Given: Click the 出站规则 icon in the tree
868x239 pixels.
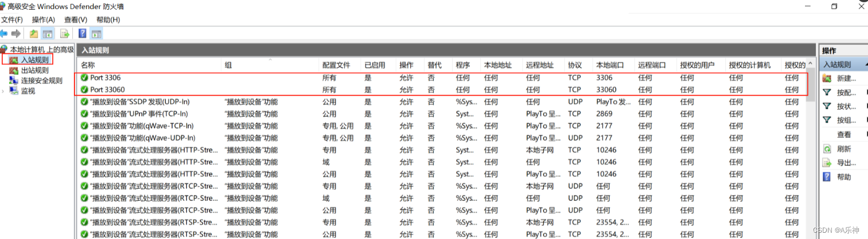Looking at the screenshot, I should [14, 70].
